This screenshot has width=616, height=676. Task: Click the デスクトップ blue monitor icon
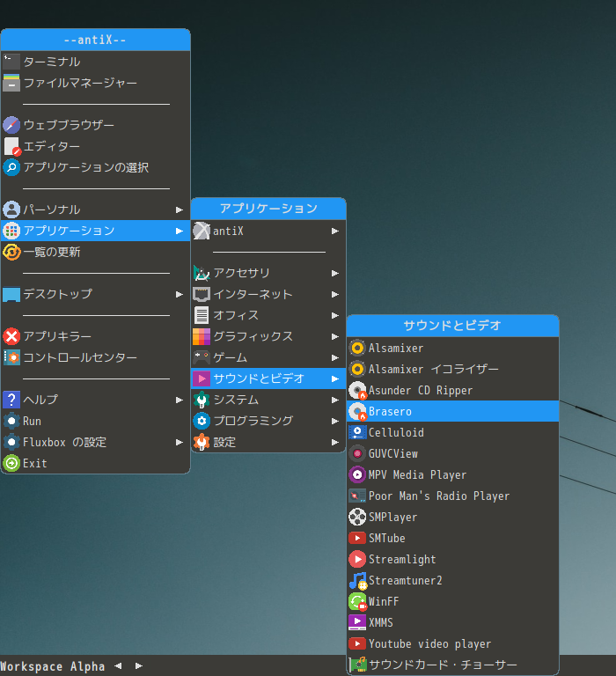tap(11, 294)
